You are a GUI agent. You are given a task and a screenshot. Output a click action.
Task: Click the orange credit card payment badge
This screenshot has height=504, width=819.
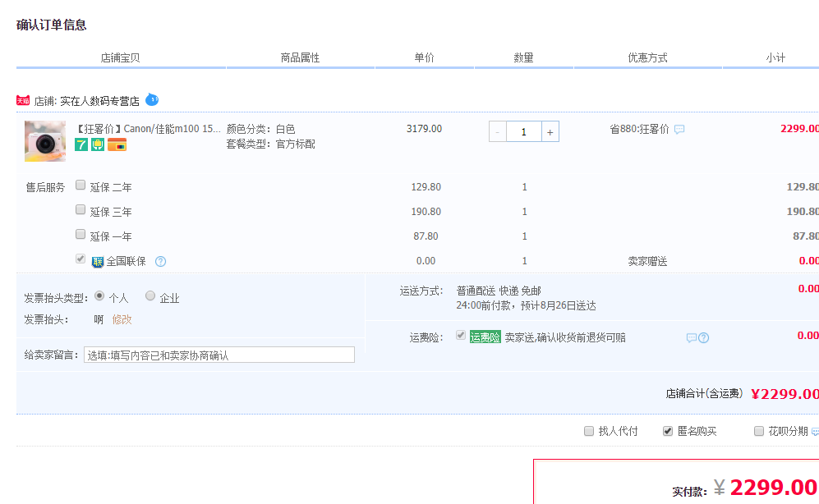click(x=117, y=144)
